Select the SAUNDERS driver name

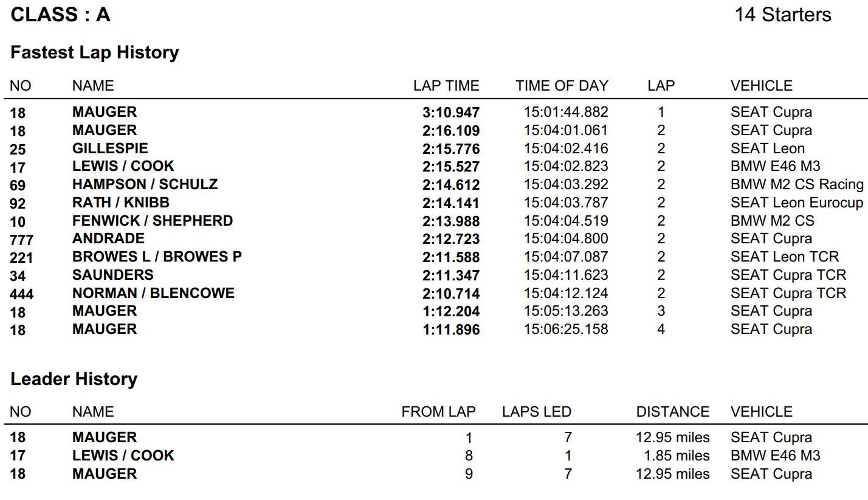click(x=112, y=275)
